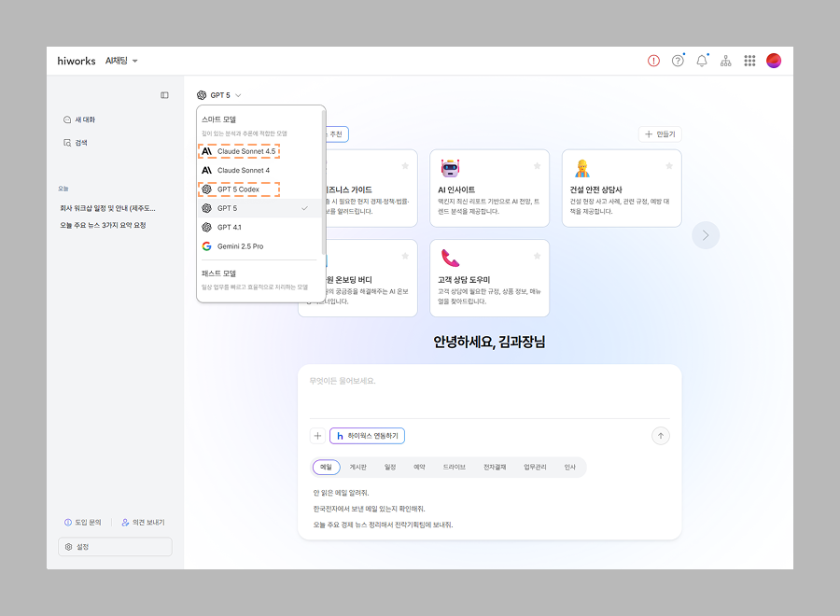This screenshot has width=840, height=616.
Task: Open the help question mark icon
Action: click(x=678, y=61)
